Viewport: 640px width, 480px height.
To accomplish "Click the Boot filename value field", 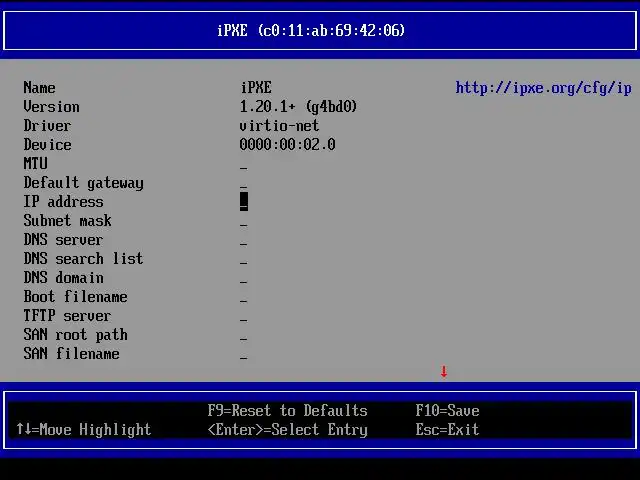I will click(x=244, y=301).
